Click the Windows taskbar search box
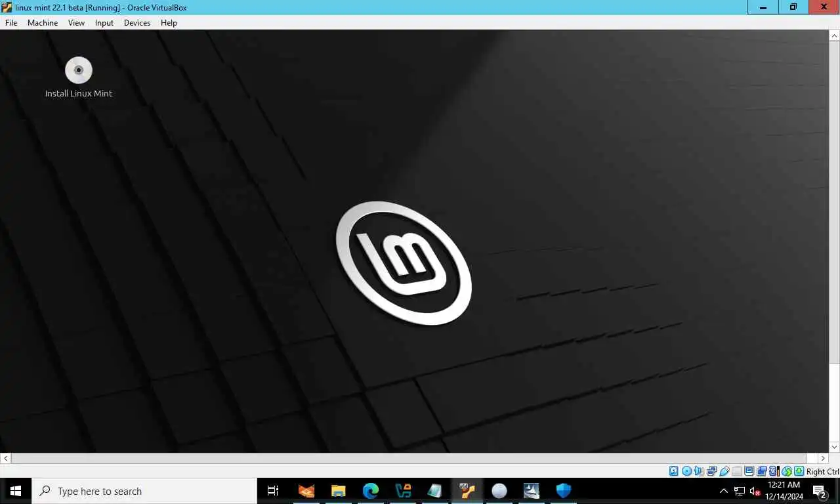This screenshot has height=504, width=840. 144,491
